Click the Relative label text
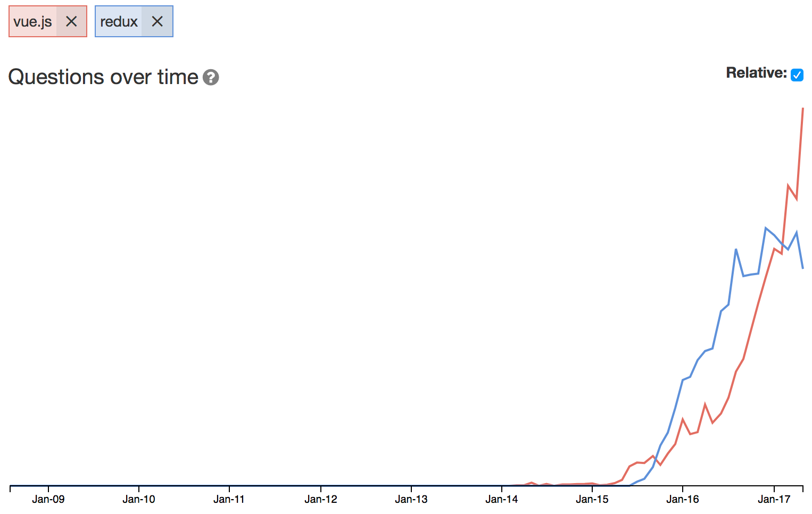Image resolution: width=812 pixels, height=514 pixels. pyautogui.click(x=756, y=73)
